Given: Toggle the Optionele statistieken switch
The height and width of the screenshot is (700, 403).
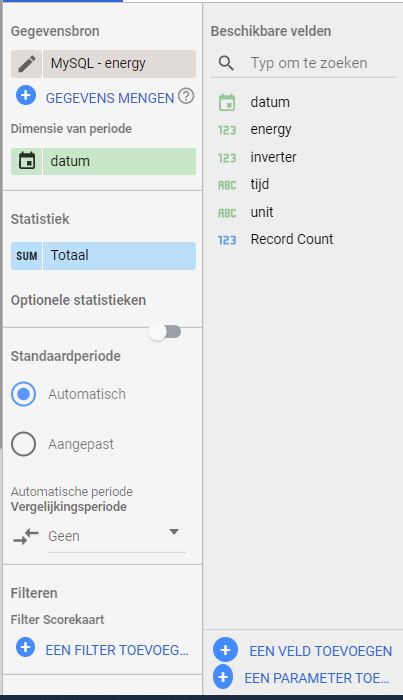Looking at the screenshot, I should (165, 332).
